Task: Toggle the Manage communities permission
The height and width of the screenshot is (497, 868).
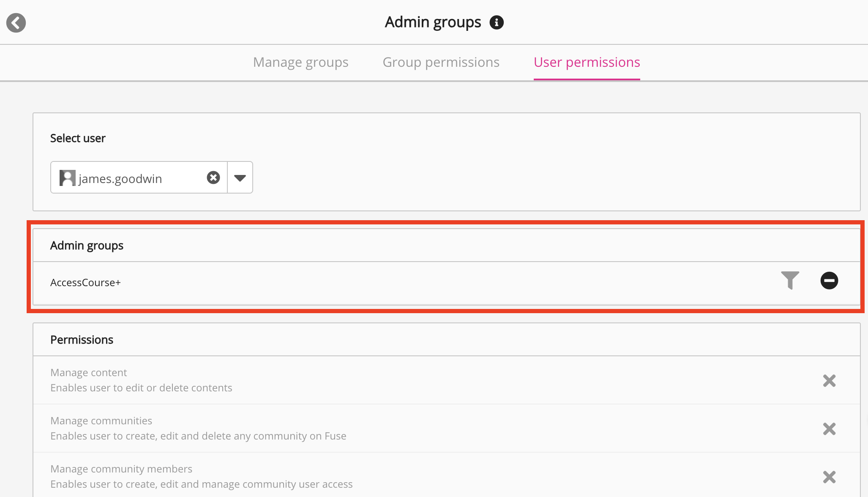Action: point(829,429)
